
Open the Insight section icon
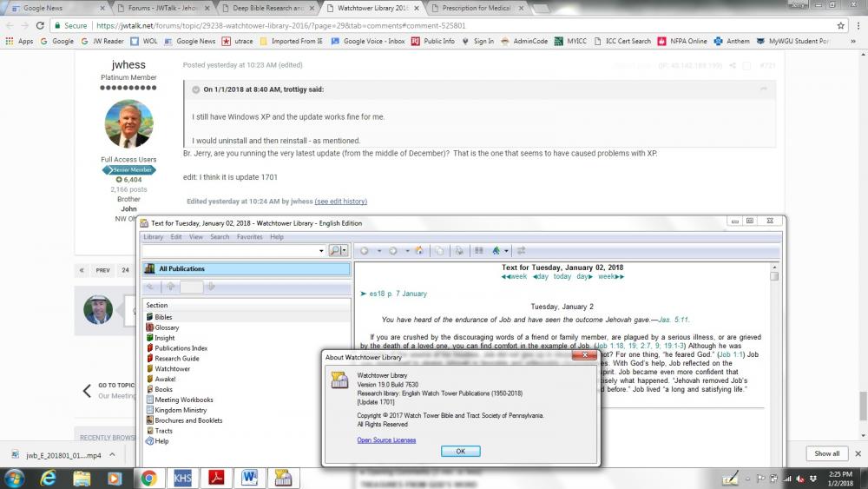coord(150,338)
